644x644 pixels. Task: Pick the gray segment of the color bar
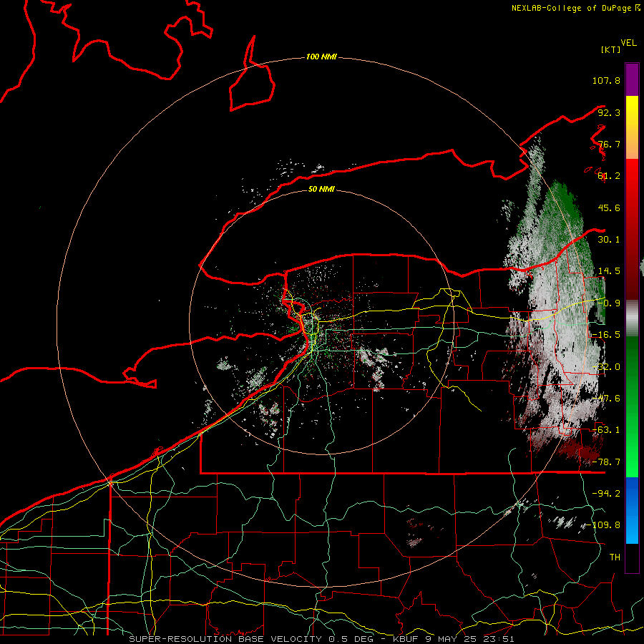click(x=632, y=318)
